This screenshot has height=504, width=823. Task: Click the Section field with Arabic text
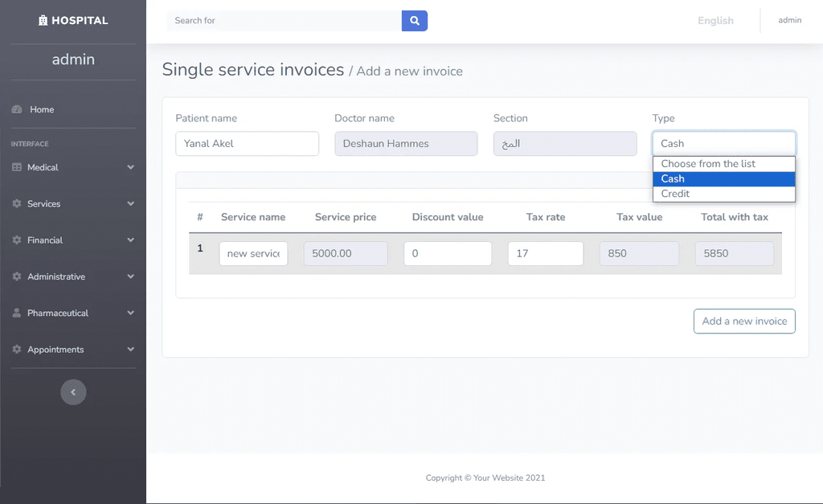click(565, 143)
